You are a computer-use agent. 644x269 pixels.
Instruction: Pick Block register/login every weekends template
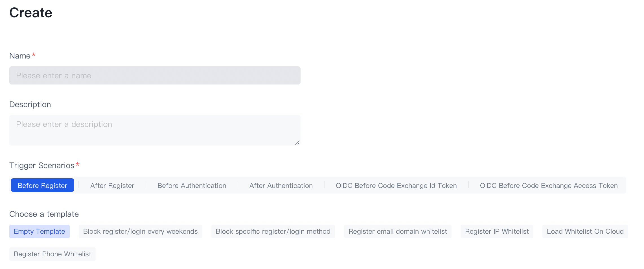pyautogui.click(x=140, y=231)
